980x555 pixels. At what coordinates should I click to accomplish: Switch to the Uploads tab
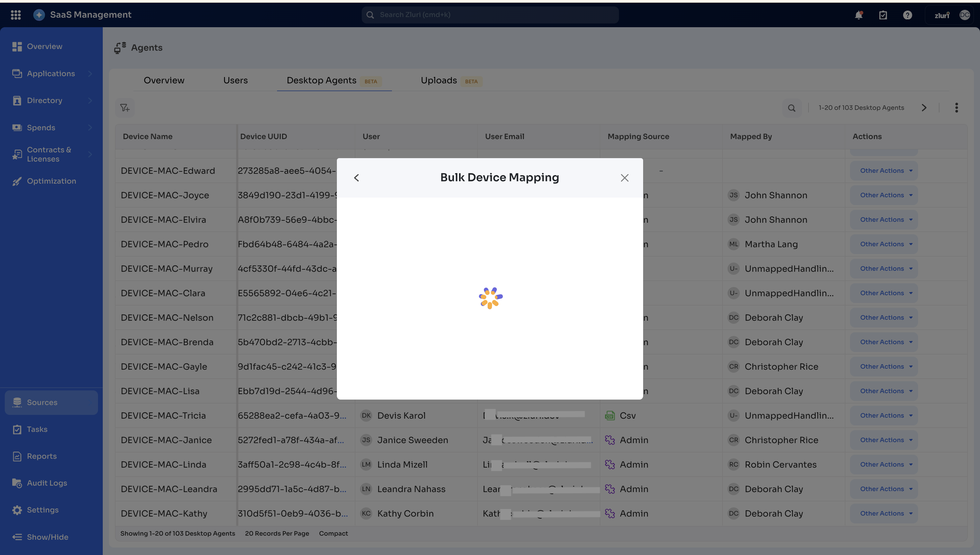click(439, 81)
